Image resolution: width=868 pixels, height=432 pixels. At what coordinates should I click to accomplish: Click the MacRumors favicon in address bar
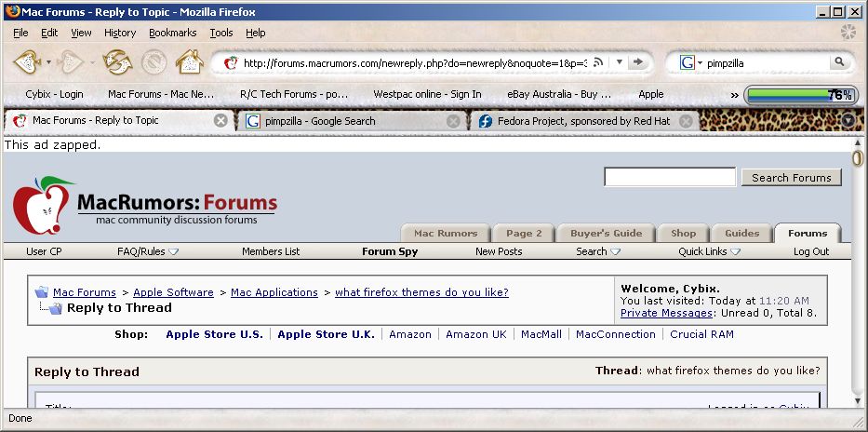point(231,62)
